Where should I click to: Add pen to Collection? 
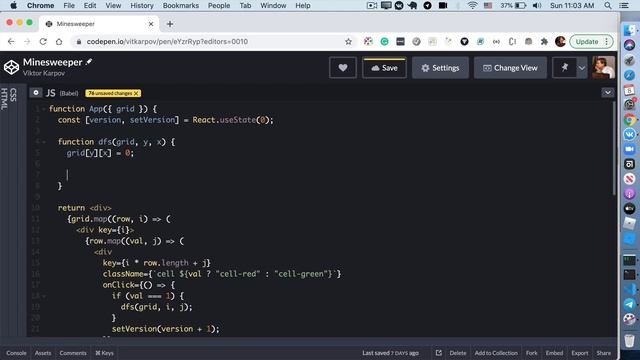(x=496, y=353)
